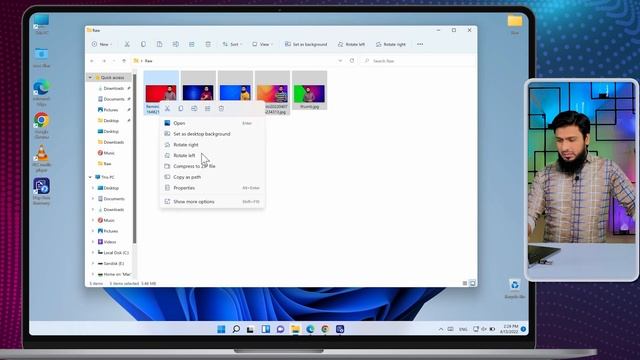Go back with the Back arrow
The width and height of the screenshot is (640, 360).
[92, 61]
